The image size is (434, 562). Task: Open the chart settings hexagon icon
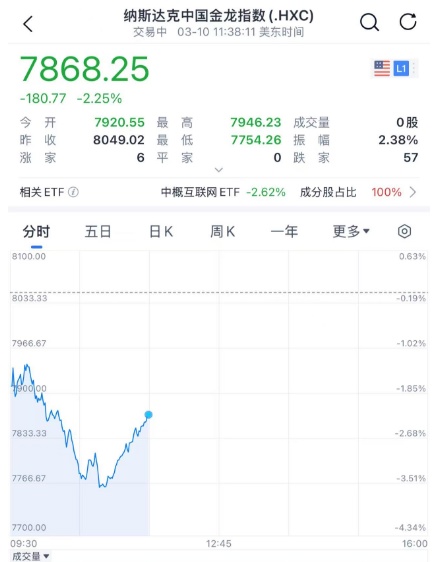(405, 231)
